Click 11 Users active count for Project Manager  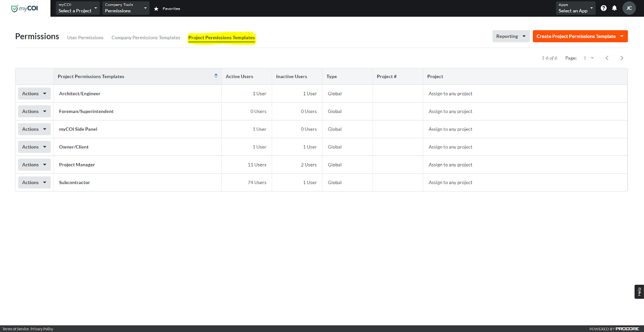(257, 165)
